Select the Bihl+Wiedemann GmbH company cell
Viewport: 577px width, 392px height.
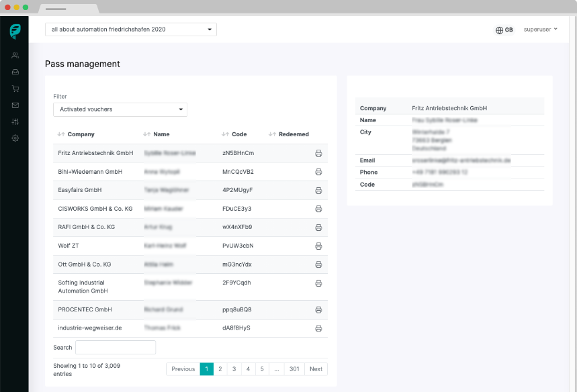(90, 172)
